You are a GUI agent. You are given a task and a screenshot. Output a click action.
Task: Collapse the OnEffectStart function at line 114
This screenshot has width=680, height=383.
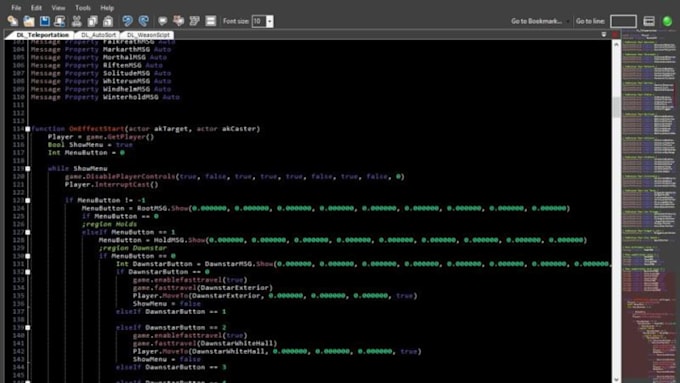point(28,129)
